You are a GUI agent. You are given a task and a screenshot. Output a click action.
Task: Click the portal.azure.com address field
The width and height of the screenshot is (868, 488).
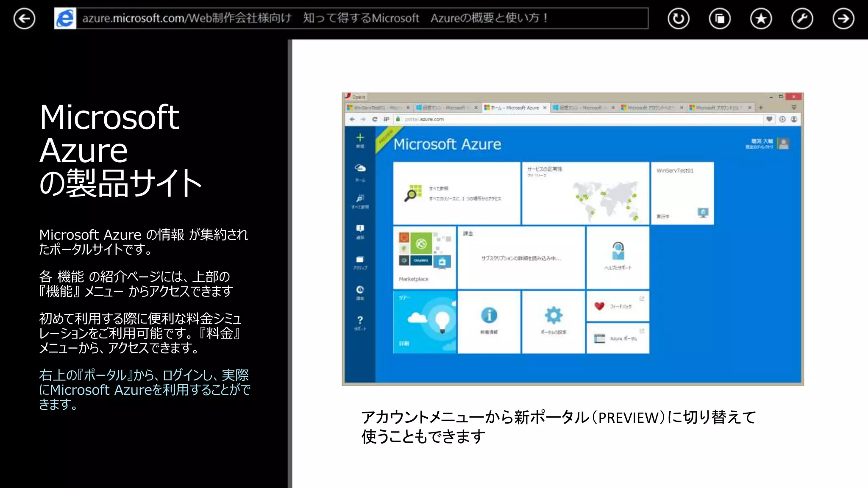click(579, 119)
